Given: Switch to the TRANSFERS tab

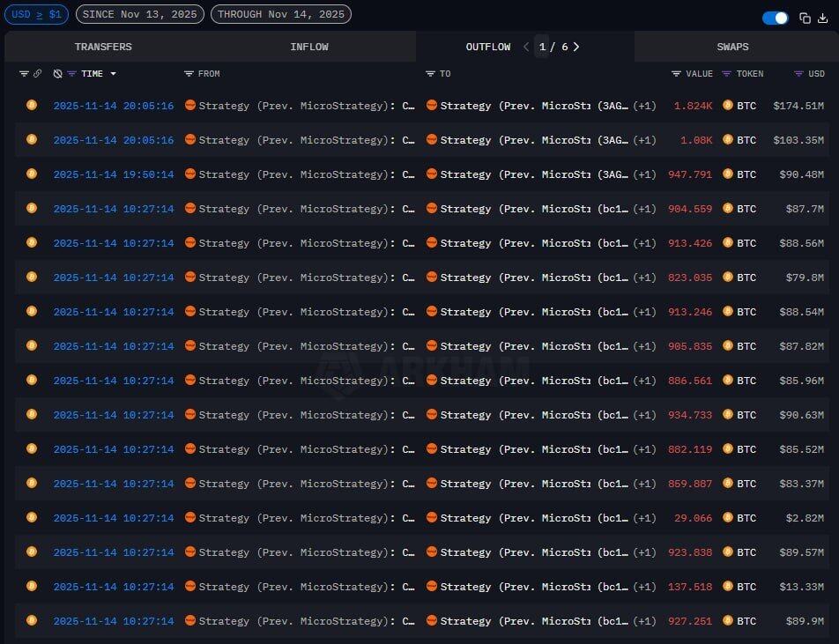Looking at the screenshot, I should pyautogui.click(x=103, y=47).
